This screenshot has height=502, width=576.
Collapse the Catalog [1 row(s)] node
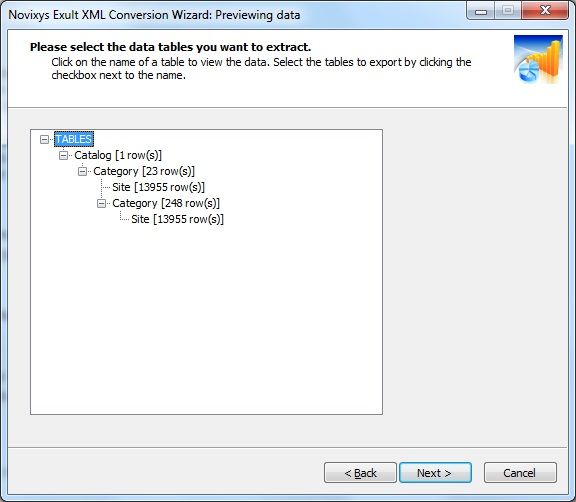pyautogui.click(x=63, y=155)
